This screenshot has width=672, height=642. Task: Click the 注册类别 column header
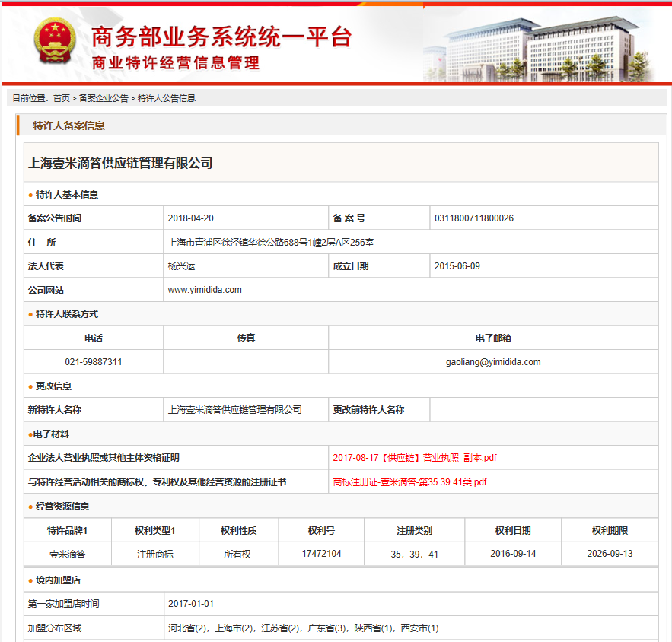(x=415, y=531)
